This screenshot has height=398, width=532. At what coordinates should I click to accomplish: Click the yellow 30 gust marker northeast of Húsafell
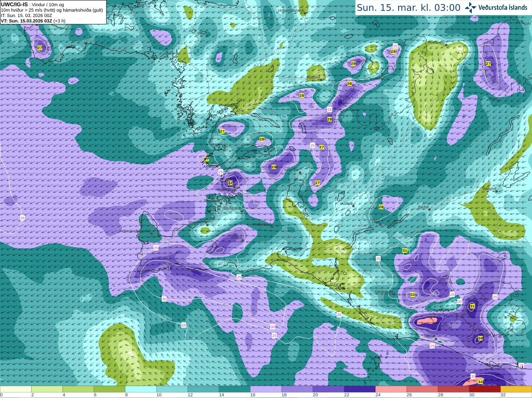coord(349,84)
